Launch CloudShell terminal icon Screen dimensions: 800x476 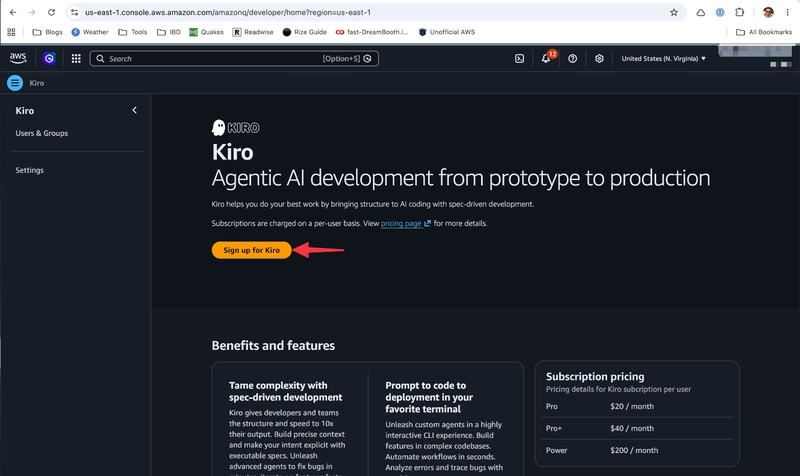(519, 59)
